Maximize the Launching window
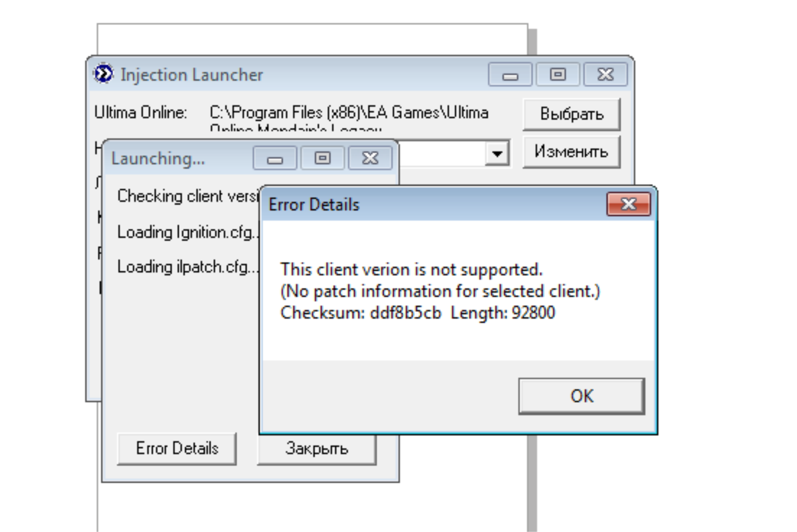Image resolution: width=797 pixels, height=532 pixels. pyautogui.click(x=323, y=158)
